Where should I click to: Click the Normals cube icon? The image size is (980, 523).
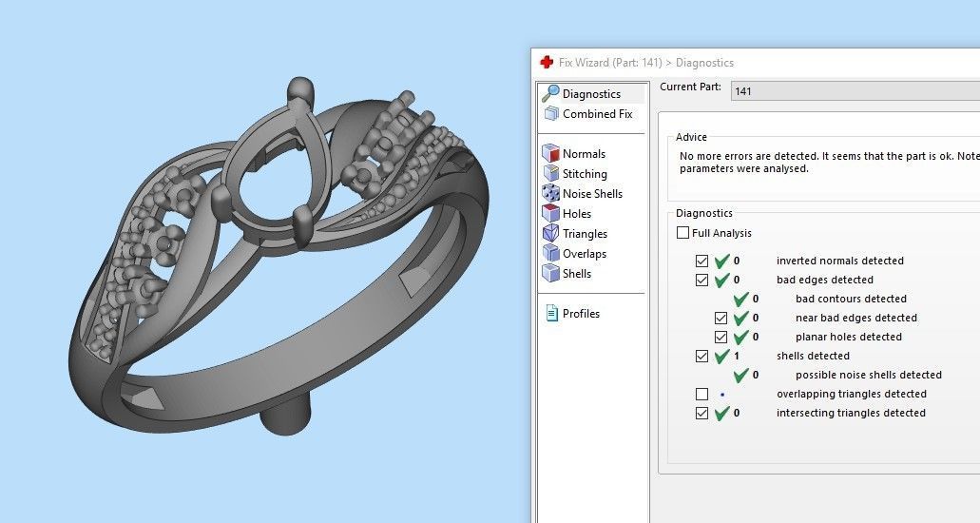[550, 153]
